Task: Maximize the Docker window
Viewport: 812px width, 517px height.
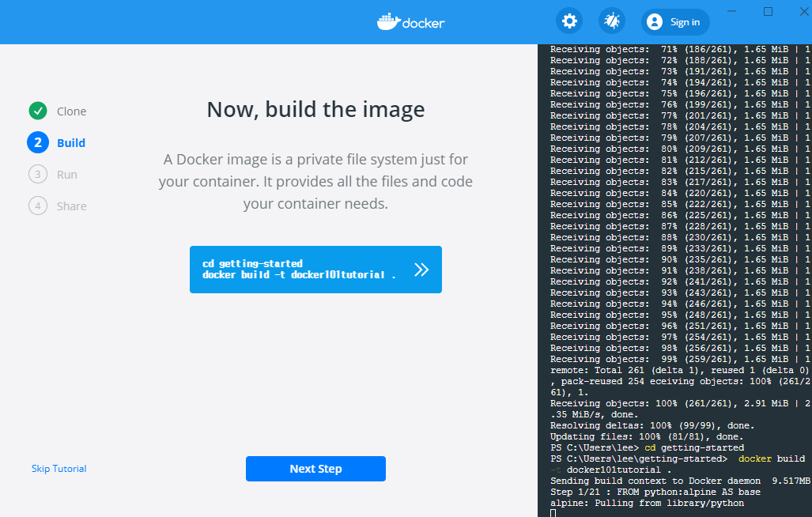Action: tap(768, 11)
